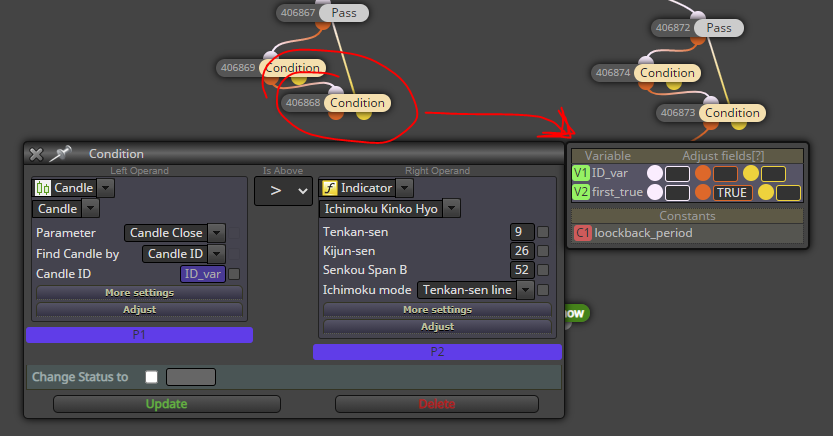Image resolution: width=833 pixels, height=436 pixels.
Task: Toggle checkbox next to Tenkan-sen value
Action: (x=543, y=232)
